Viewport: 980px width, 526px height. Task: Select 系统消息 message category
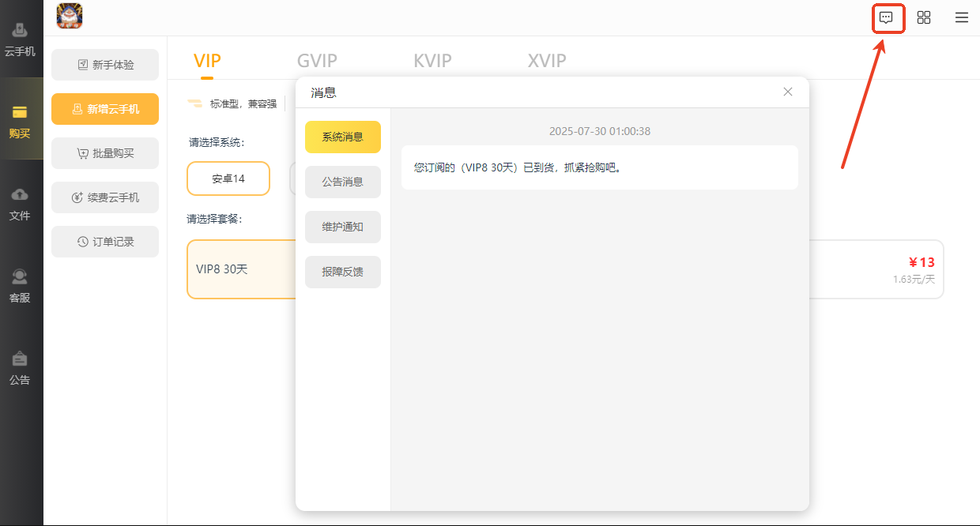point(342,137)
